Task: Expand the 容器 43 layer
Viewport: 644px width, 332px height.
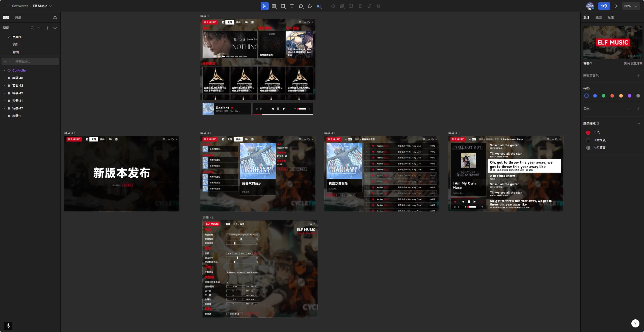Action: [4, 86]
